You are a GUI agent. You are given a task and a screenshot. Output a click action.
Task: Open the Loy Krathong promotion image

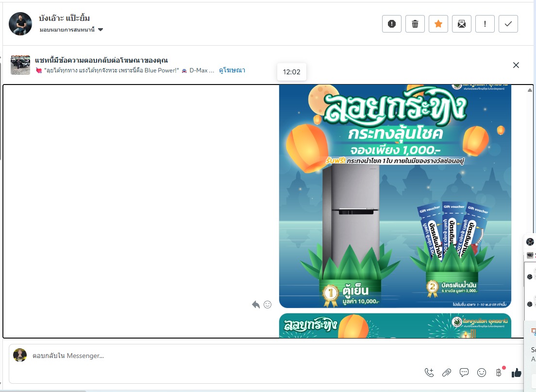[395, 196]
